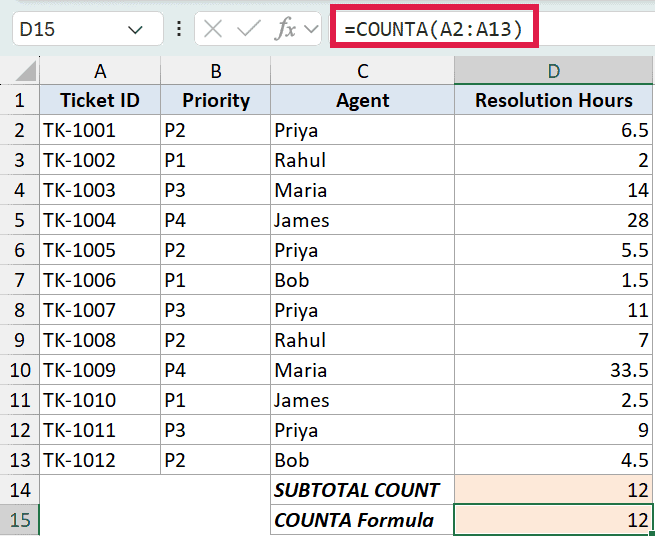Select cell TK-1008
Screen dimensions: 655x536
tap(100, 340)
